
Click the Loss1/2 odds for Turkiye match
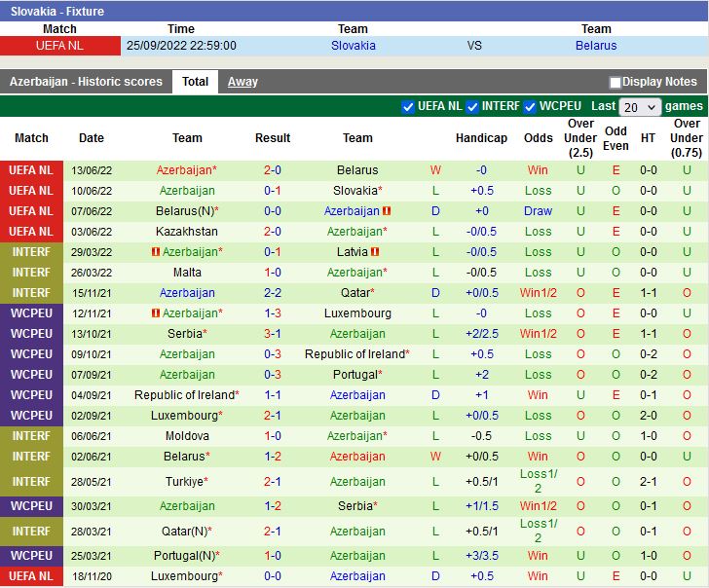(x=538, y=481)
